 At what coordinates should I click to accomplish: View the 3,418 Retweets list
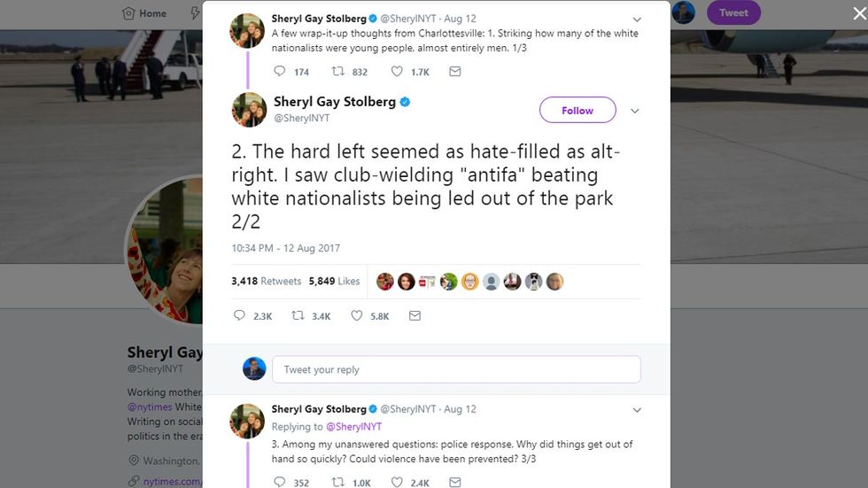tap(267, 282)
